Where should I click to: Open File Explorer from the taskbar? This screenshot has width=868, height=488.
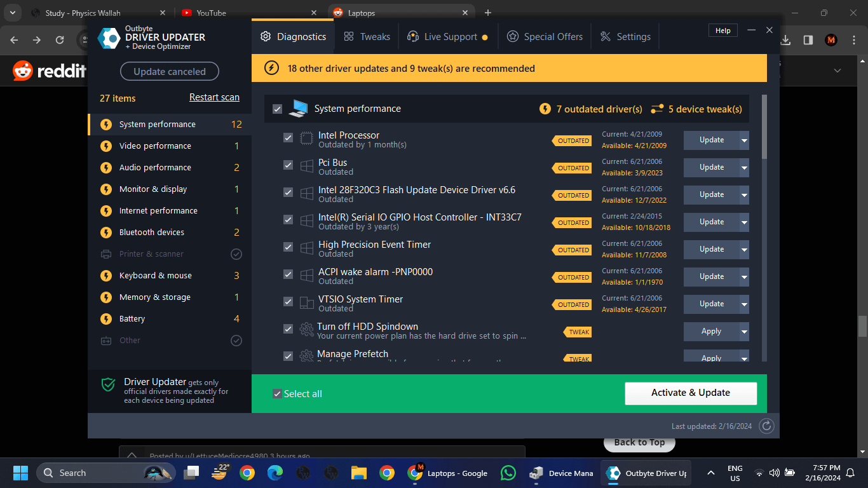(x=359, y=473)
